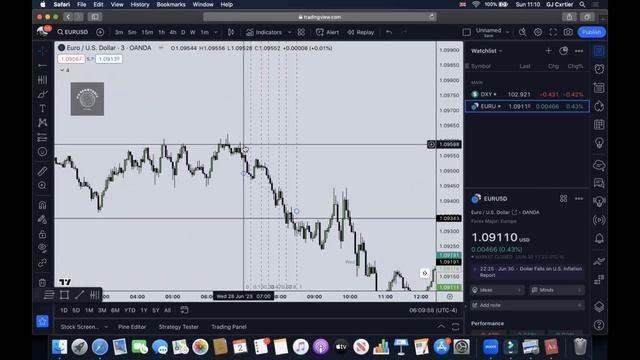The width and height of the screenshot is (640, 360).
Task: Start bar Replay mode
Action: [x=361, y=32]
